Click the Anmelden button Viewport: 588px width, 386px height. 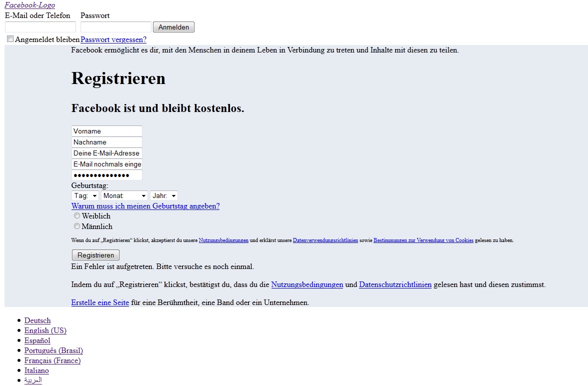(x=173, y=27)
